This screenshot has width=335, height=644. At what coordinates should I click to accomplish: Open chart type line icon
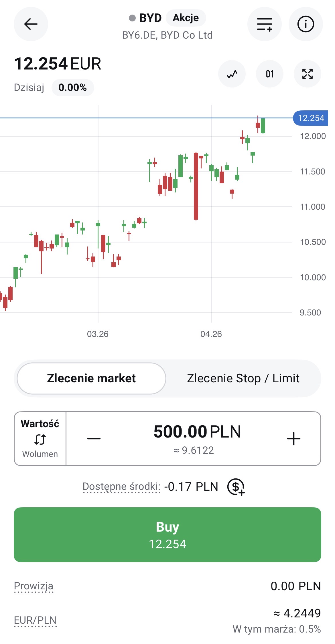(x=232, y=74)
